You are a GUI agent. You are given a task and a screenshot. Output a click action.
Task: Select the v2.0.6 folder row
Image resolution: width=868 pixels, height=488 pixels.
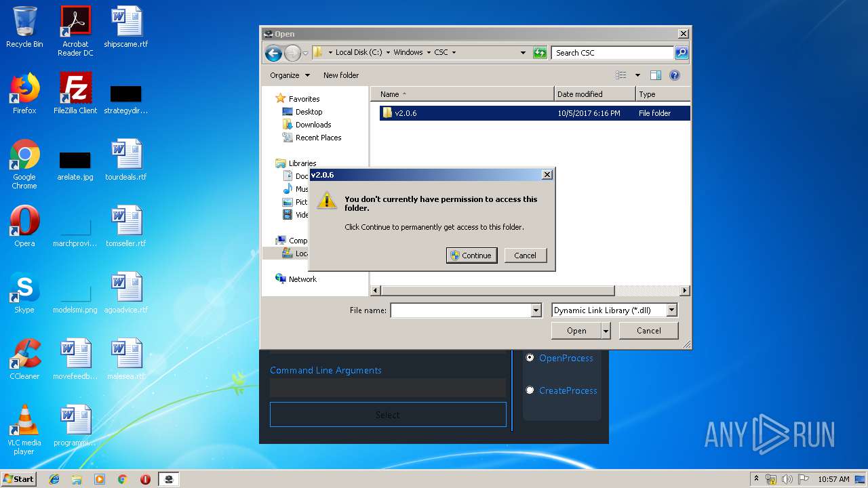(x=534, y=113)
